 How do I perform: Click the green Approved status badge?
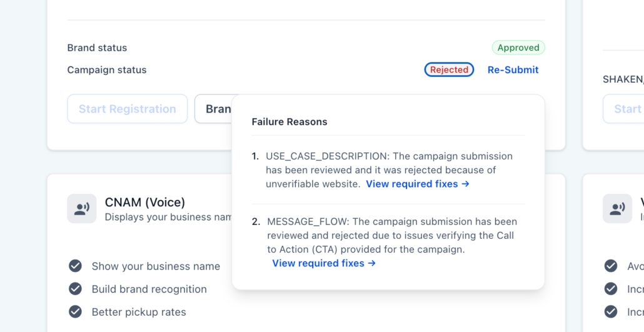(x=518, y=48)
